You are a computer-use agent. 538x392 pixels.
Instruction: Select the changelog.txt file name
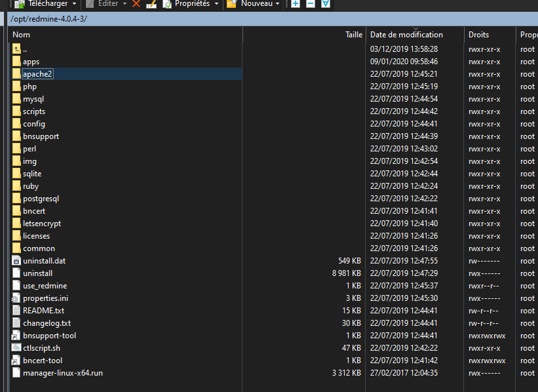coord(47,323)
